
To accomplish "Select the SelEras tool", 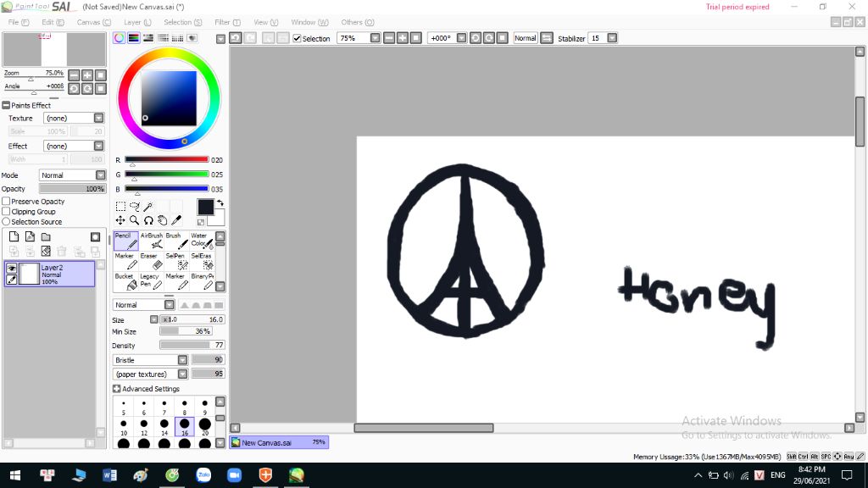I will pos(202,261).
